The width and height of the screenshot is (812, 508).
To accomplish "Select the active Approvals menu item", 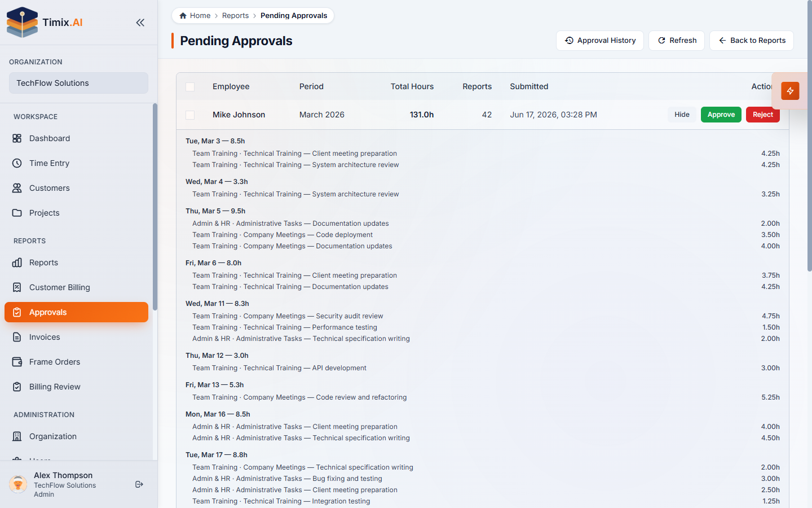I will point(76,312).
